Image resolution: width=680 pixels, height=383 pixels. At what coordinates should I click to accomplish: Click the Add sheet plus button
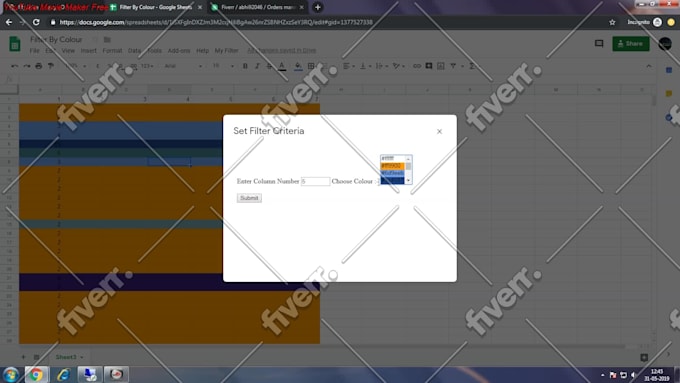coord(23,357)
